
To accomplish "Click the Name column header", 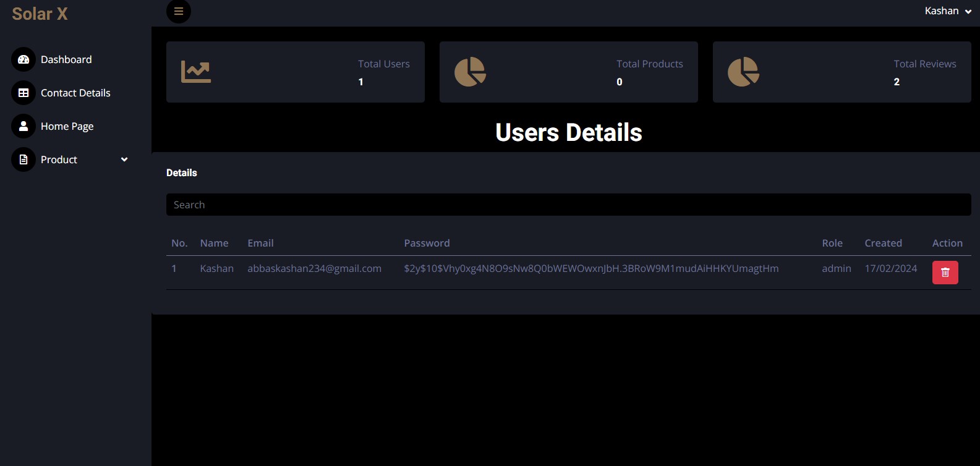I will point(214,243).
